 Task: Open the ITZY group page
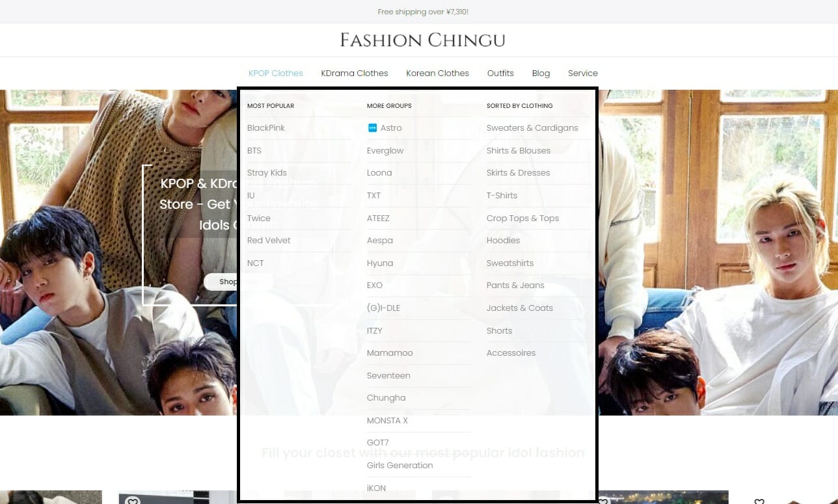375,331
